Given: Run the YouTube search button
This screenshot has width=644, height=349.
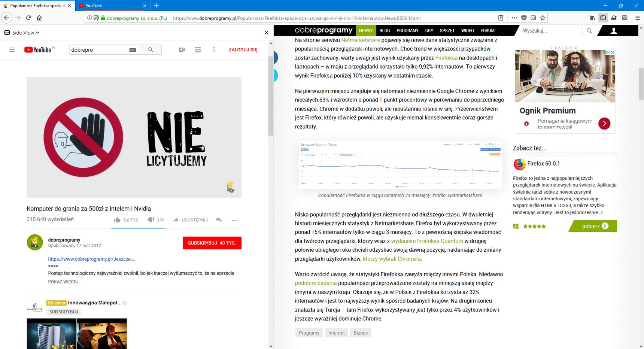Looking at the screenshot, I should point(151,49).
